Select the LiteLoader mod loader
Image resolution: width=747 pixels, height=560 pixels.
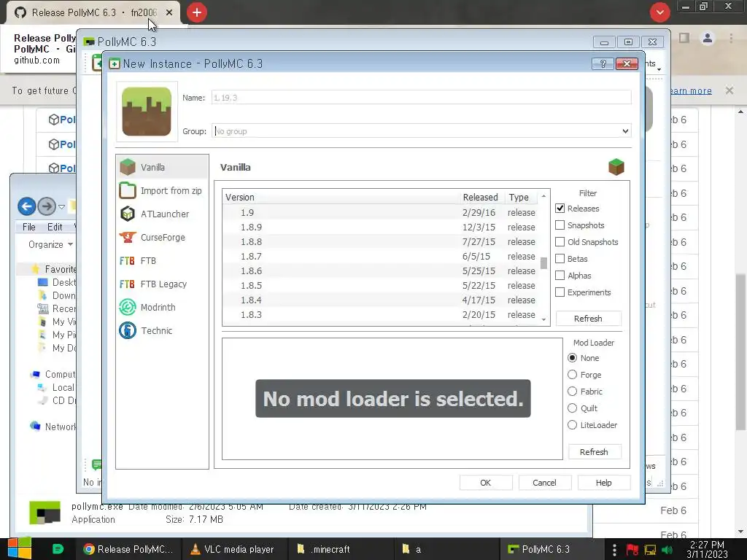(x=573, y=425)
